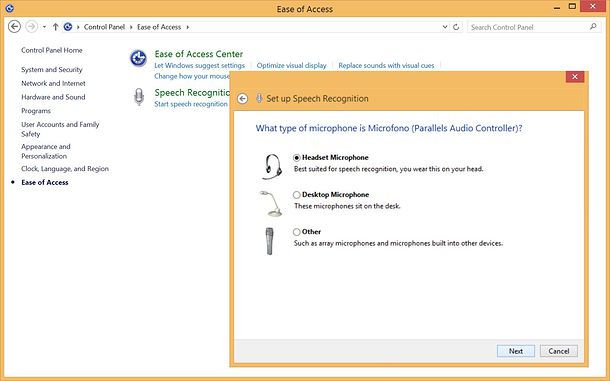Minimize the Ease of Access window
The width and height of the screenshot is (610, 381).
(x=557, y=7)
